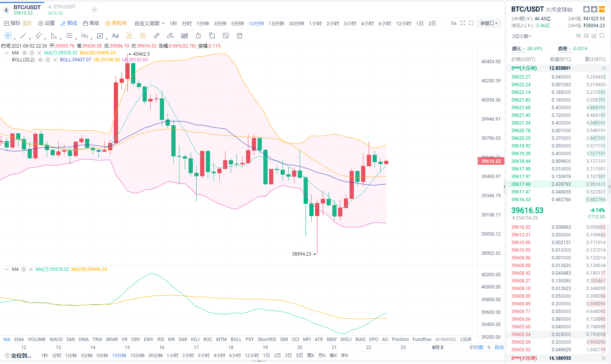Screen dimensions: 611x364
Task: Select the Aa text annotation tool
Action: [115, 36]
